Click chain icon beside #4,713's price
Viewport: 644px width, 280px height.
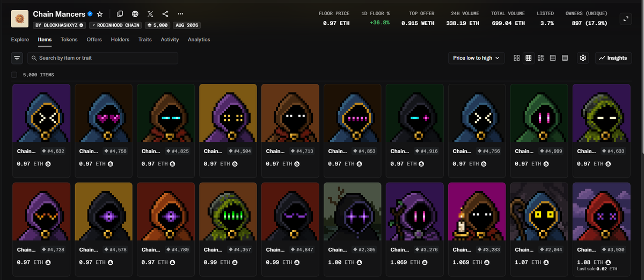(x=297, y=164)
